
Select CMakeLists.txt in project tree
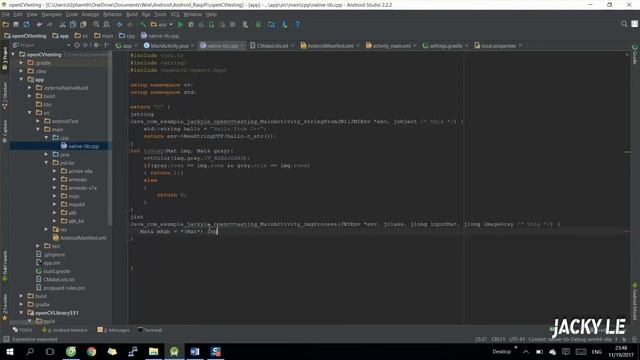tap(59, 280)
